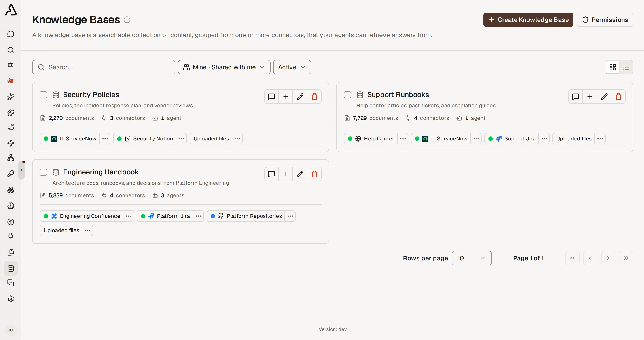This screenshot has width=644, height=340.
Task: Open options for Security Notion connector
Action: (182, 138)
